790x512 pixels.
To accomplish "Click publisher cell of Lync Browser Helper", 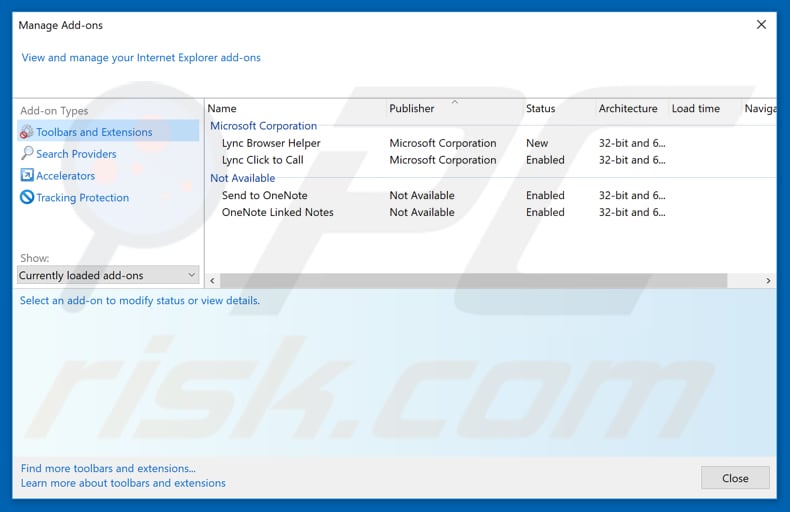I will [443, 143].
